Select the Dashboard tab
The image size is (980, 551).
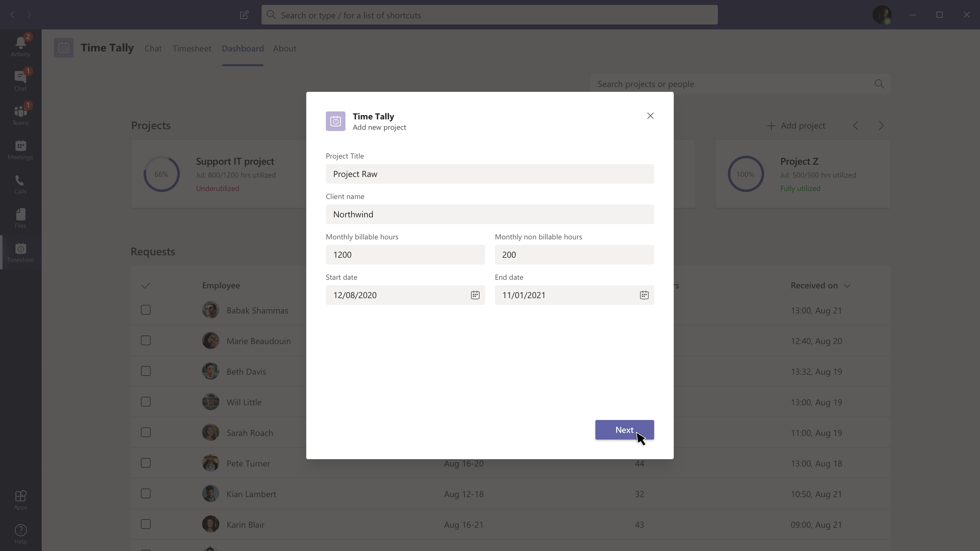[243, 48]
